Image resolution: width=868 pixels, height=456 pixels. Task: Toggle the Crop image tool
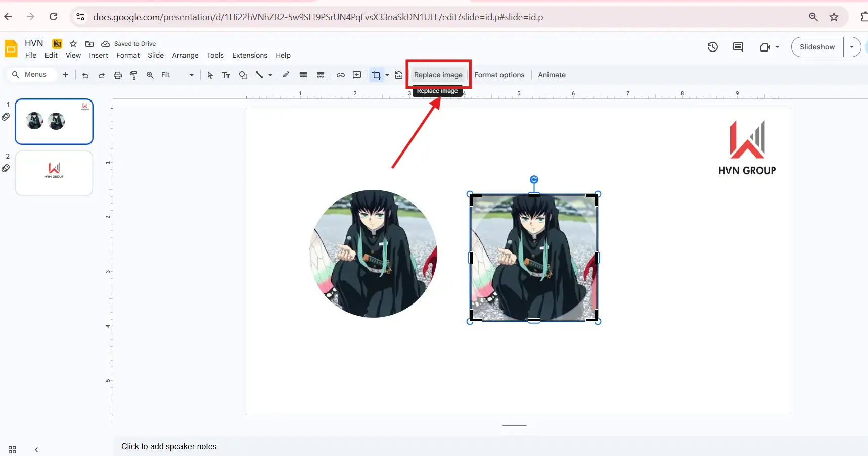point(376,75)
